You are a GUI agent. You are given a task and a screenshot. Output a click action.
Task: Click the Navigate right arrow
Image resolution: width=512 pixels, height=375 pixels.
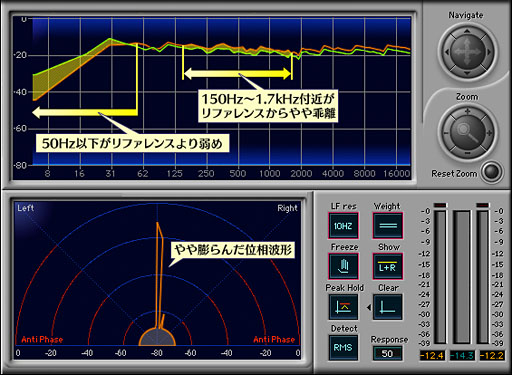488,52
